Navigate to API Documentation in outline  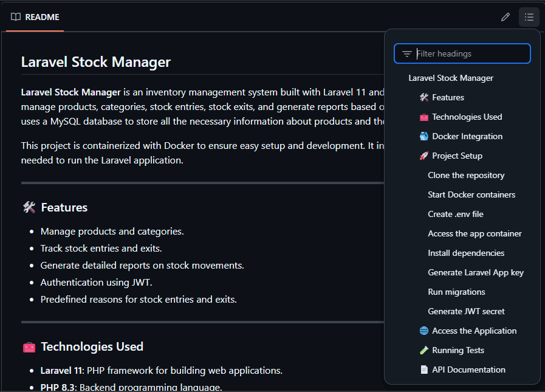point(462,370)
